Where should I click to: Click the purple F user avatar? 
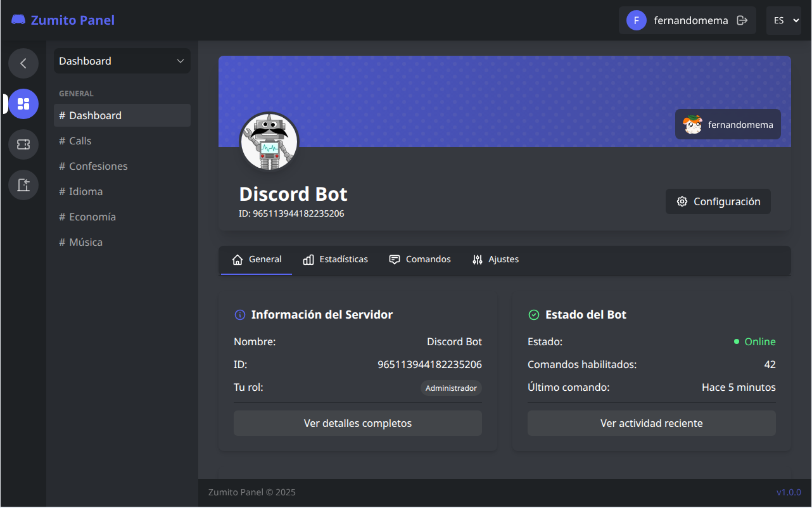point(637,20)
